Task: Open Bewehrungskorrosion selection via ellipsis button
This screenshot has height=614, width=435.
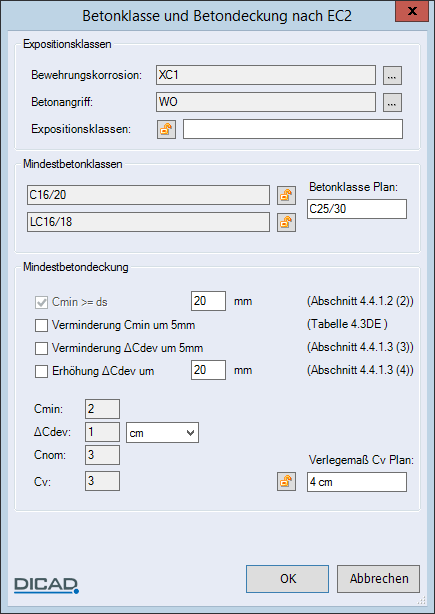Action: [x=392, y=75]
